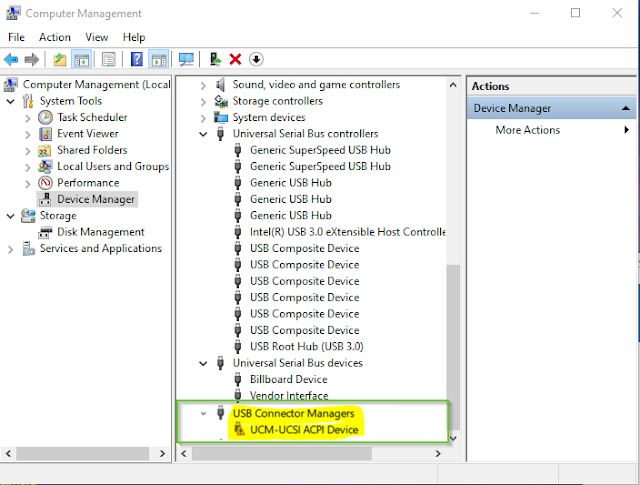Collapse USB Connector Managers category
The image size is (640, 485).
pyautogui.click(x=203, y=414)
